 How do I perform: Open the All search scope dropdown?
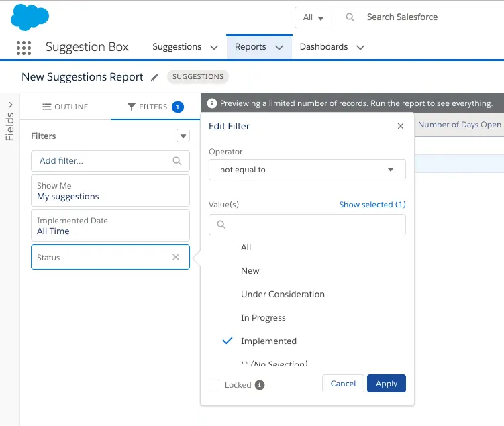(x=313, y=17)
